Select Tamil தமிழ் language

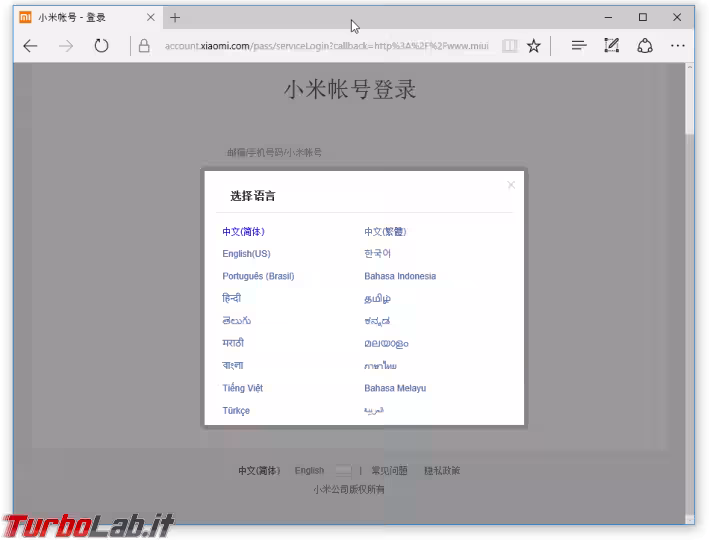(x=377, y=299)
